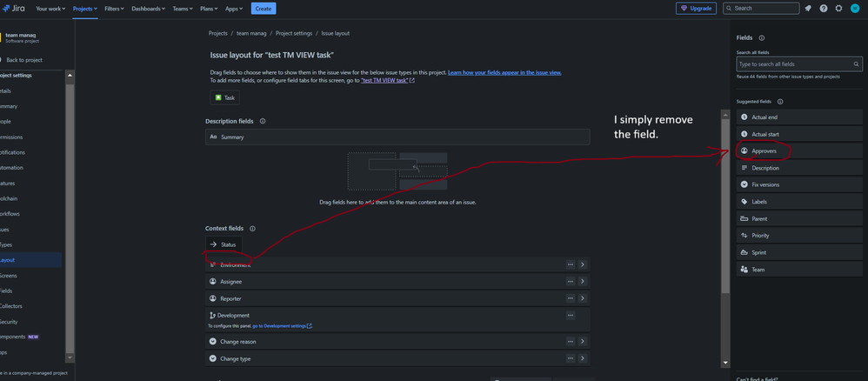The image size is (868, 381).
Task: Select the Fix versions suggested field
Action: tap(799, 184)
